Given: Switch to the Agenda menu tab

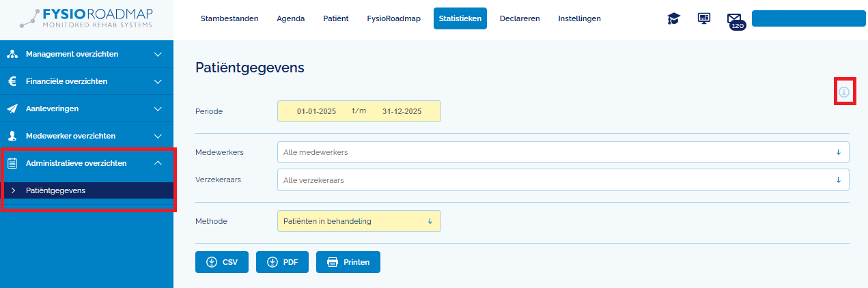Looking at the screenshot, I should point(290,18).
